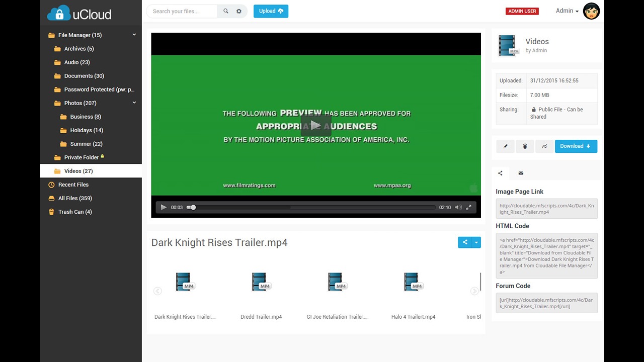Screen dimensions: 644x362
Task: Select the GI Joe Retaliation Trailer thumbnail
Action: 337,282
